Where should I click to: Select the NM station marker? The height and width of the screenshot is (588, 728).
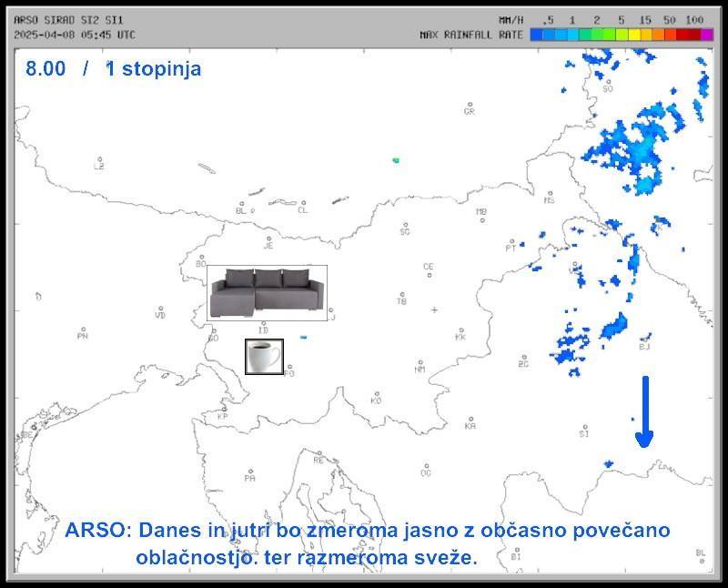(x=420, y=363)
